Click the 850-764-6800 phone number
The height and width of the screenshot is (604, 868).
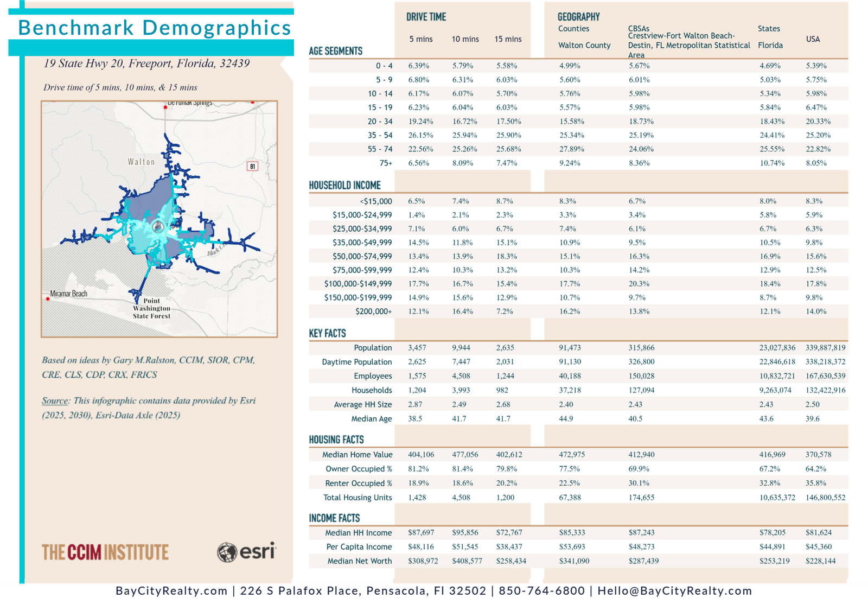pos(542,590)
